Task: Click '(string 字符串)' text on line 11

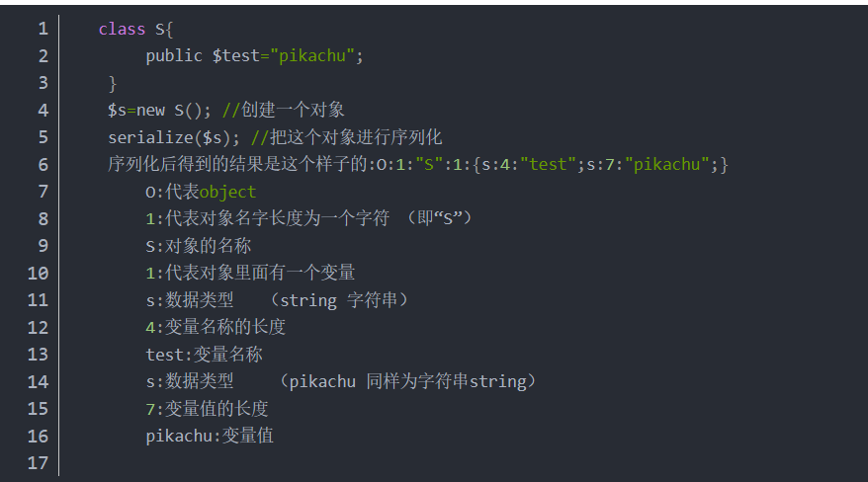Action: (x=339, y=300)
